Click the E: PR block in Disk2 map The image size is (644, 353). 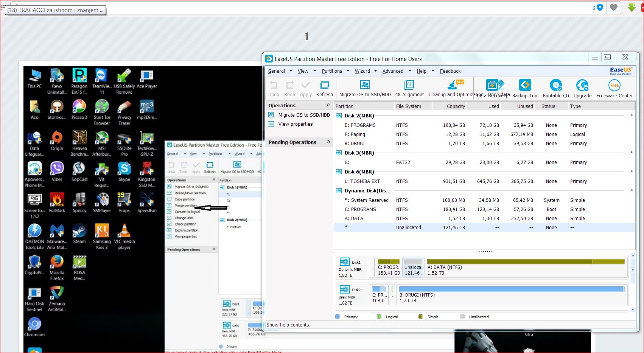pyautogui.click(x=379, y=295)
